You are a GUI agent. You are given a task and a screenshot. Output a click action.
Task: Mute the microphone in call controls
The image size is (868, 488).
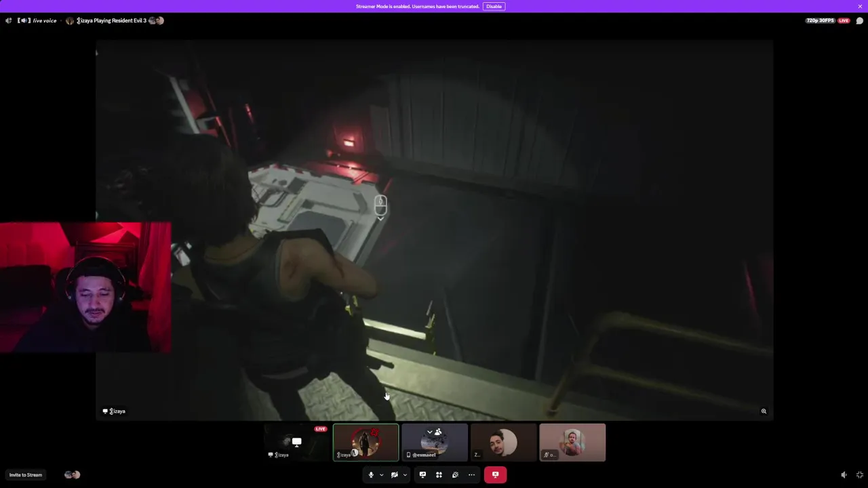click(371, 474)
